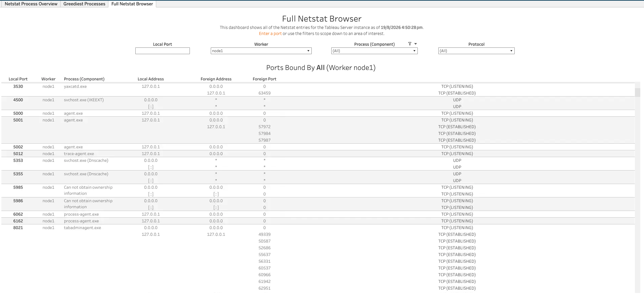Viewport: 644px width, 294px height.
Task: Click the filter funnel icon by Process (Component)
Action: (410, 44)
